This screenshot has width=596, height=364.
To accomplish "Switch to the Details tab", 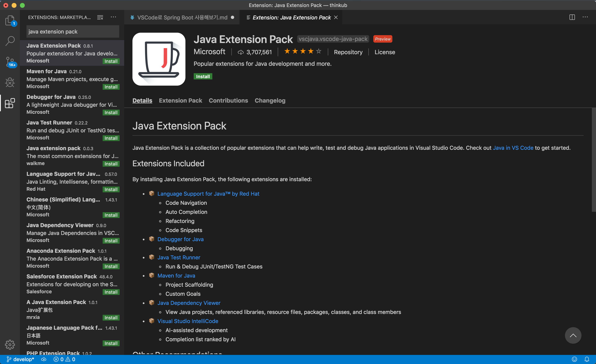I will coord(142,101).
